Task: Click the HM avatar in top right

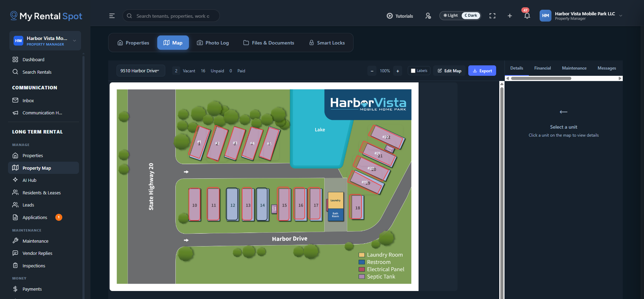Action: click(546, 16)
